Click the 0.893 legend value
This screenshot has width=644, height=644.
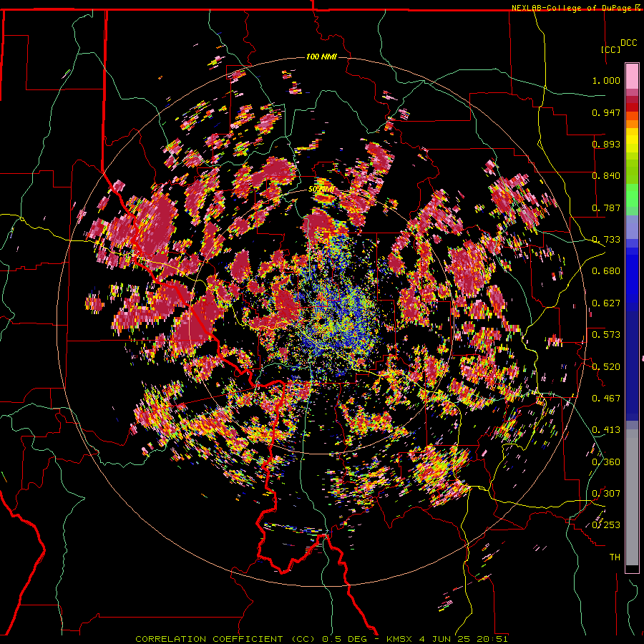(606, 144)
